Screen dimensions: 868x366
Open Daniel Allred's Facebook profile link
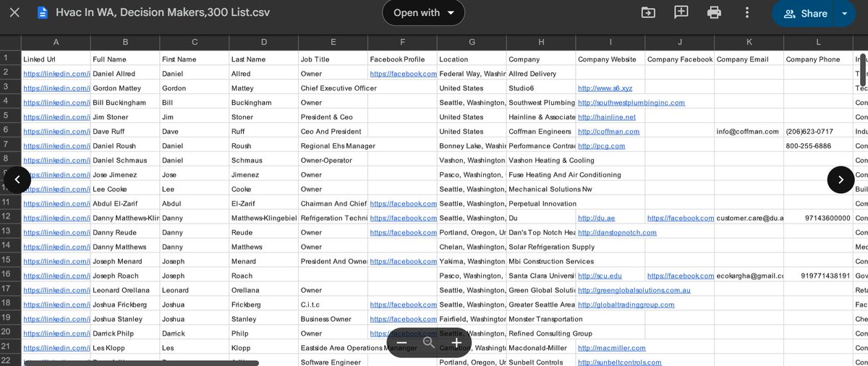point(403,74)
